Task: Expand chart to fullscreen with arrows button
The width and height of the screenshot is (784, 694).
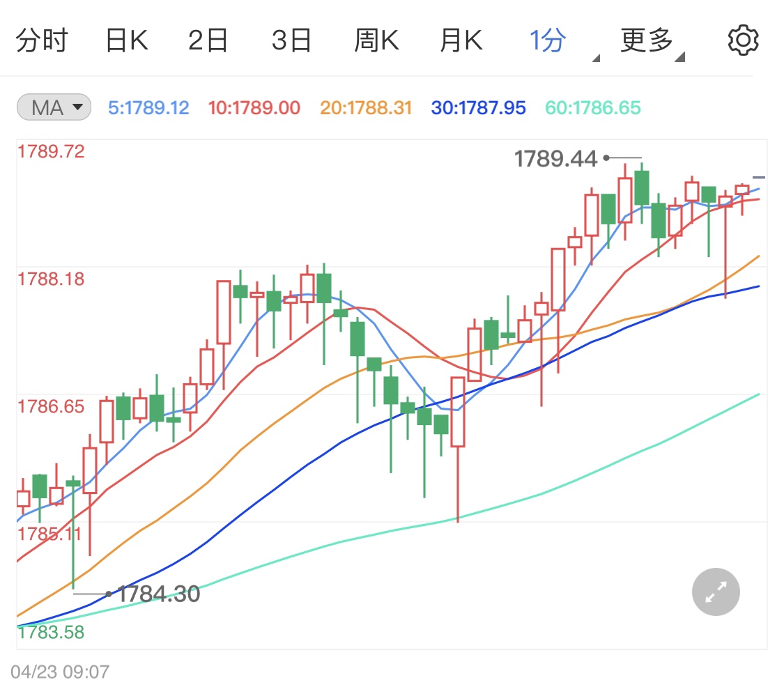Action: coord(716,592)
